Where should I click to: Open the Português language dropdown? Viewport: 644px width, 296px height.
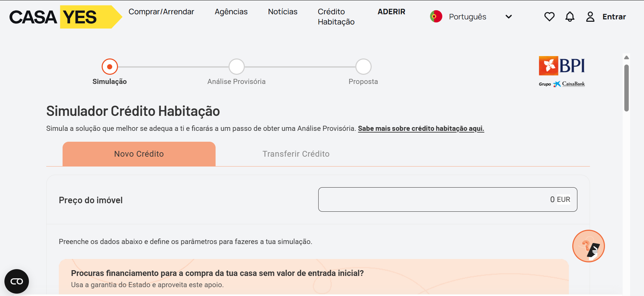coord(468,17)
